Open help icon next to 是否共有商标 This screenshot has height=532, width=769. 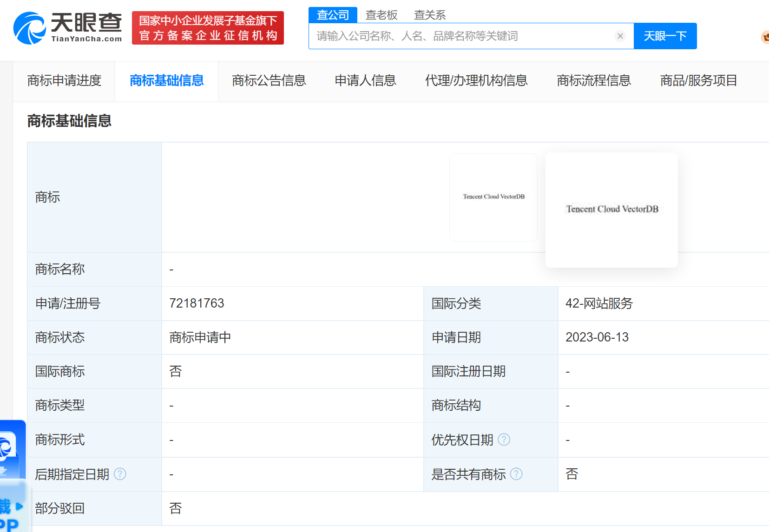point(516,474)
